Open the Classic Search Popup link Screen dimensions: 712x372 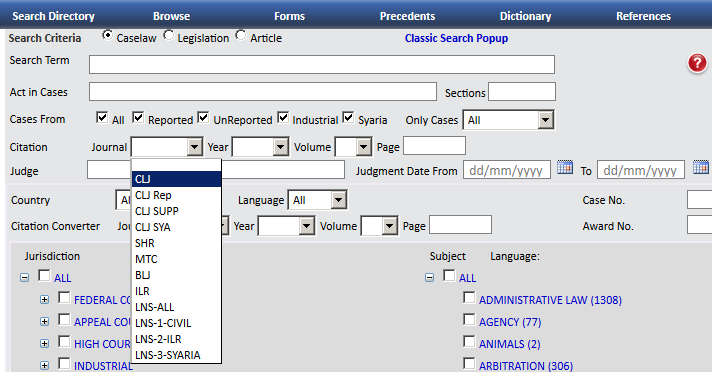456,38
